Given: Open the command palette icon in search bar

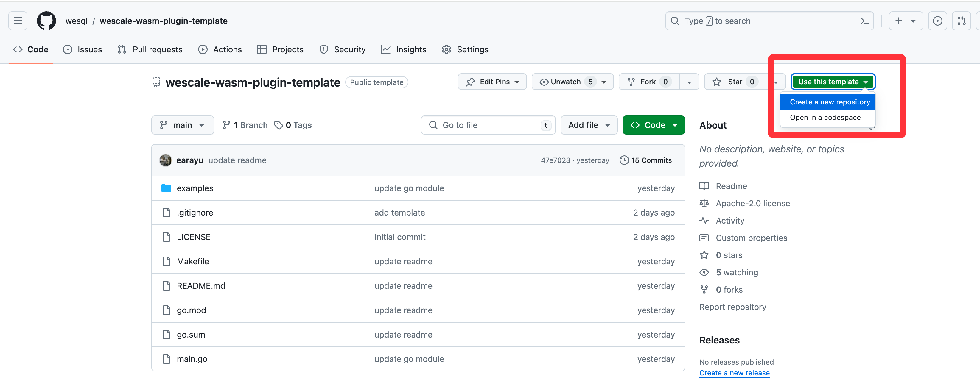Looking at the screenshot, I should coord(864,21).
